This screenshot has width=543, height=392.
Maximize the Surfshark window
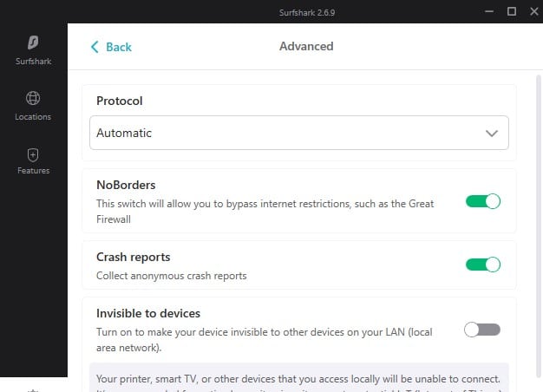point(512,11)
